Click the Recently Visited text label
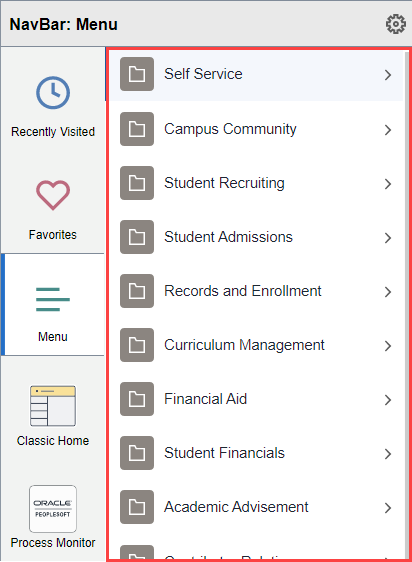Viewport: 412px width, 562px height. [x=53, y=132]
